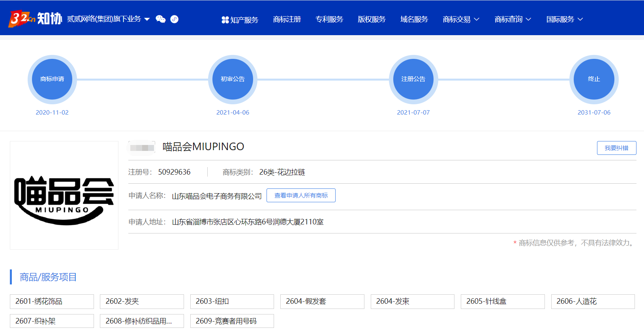Select the 2609-竞赛者用号码 item

click(232, 321)
